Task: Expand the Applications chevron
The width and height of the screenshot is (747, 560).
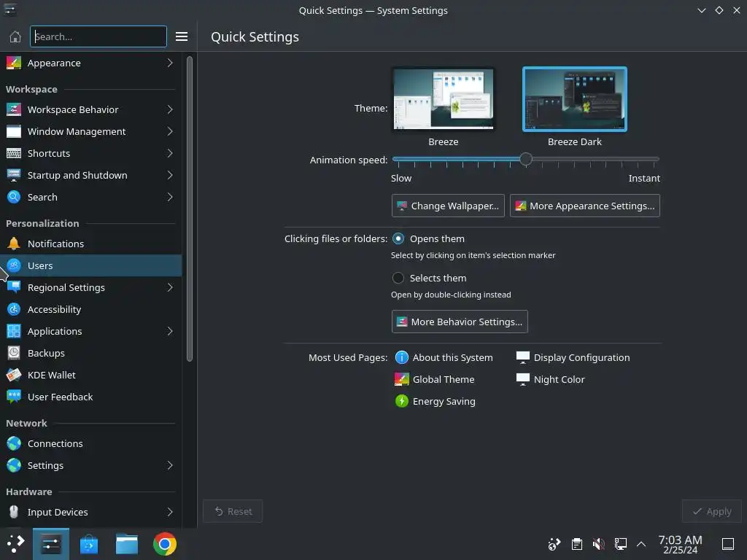Action: [170, 332]
